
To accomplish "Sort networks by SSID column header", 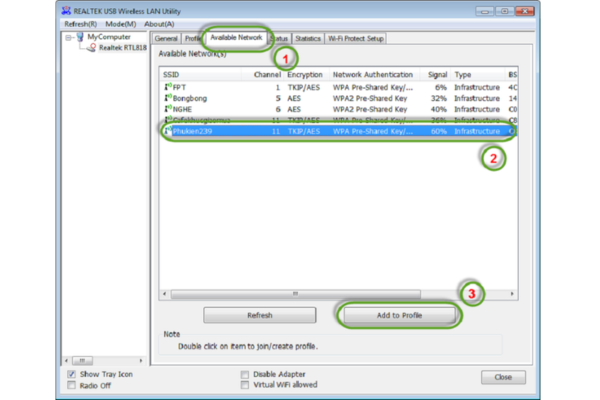I will coord(201,75).
